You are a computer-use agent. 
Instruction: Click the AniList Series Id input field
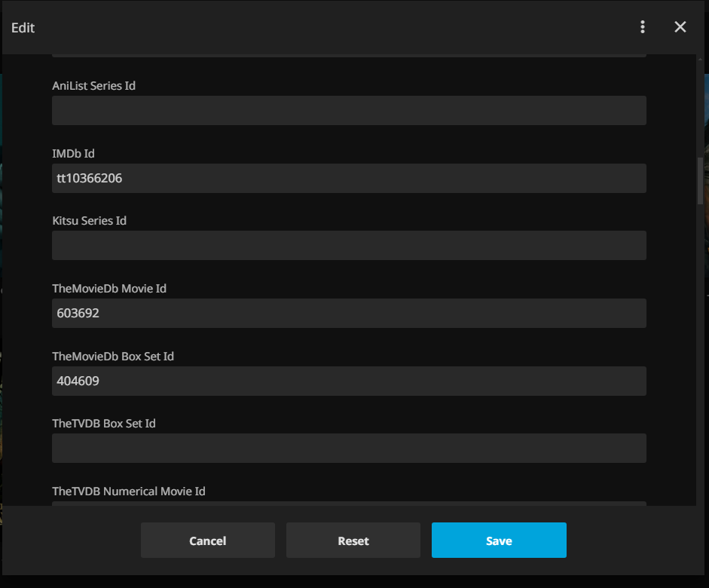349,110
